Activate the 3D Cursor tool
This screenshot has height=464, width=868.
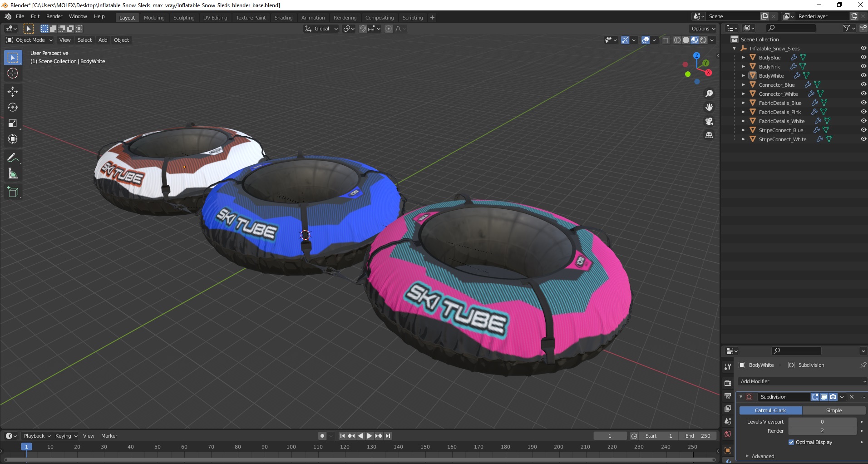pos(13,73)
